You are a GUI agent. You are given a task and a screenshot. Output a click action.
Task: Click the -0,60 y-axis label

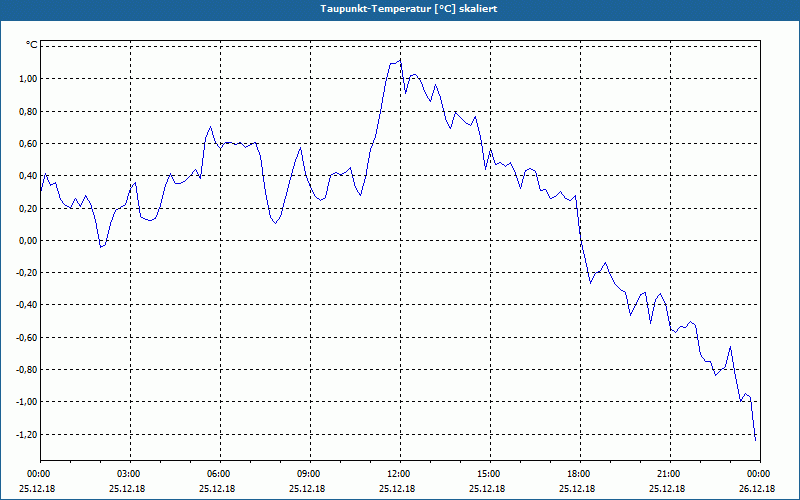tap(28, 337)
